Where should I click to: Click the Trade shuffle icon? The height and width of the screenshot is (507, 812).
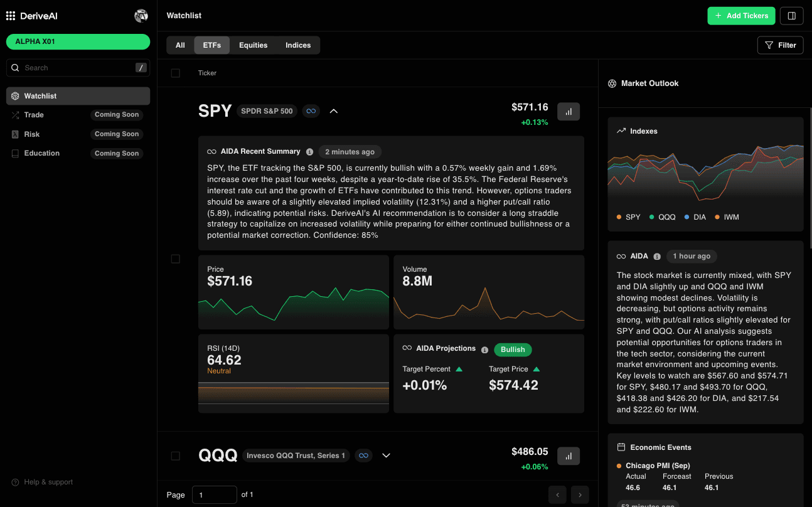[x=16, y=115]
